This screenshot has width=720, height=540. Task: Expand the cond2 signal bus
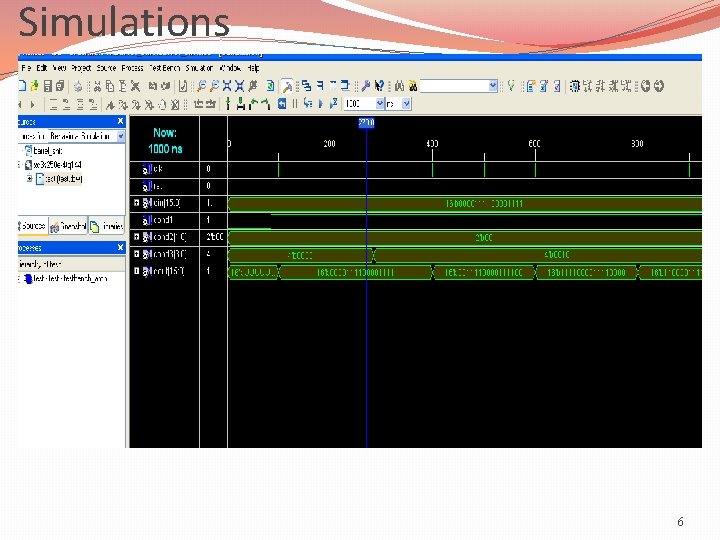click(136, 237)
